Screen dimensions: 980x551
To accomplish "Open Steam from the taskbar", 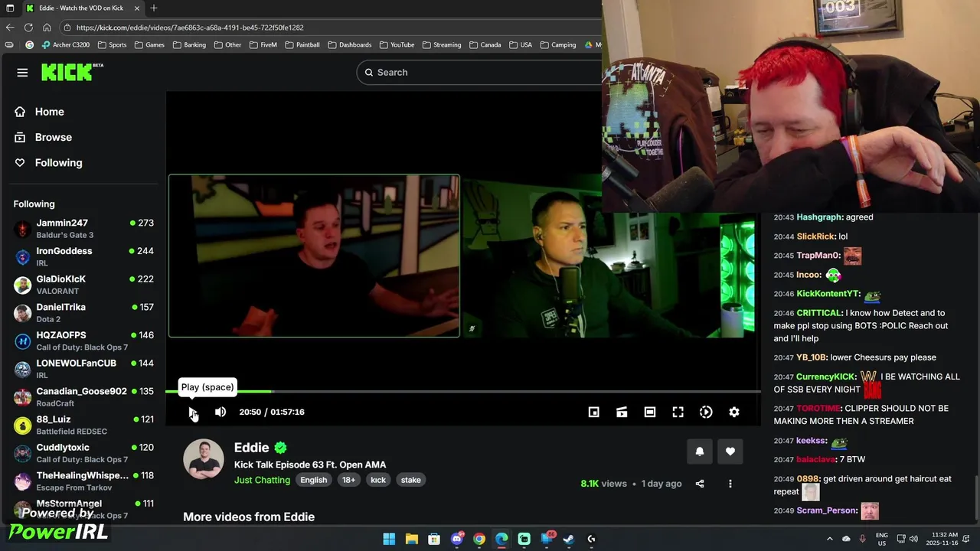I will click(x=569, y=539).
